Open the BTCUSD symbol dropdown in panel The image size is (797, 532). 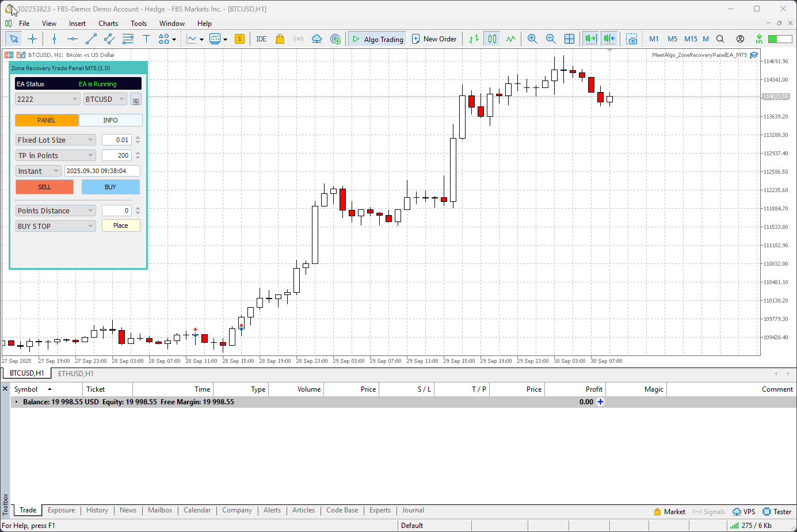coord(105,99)
